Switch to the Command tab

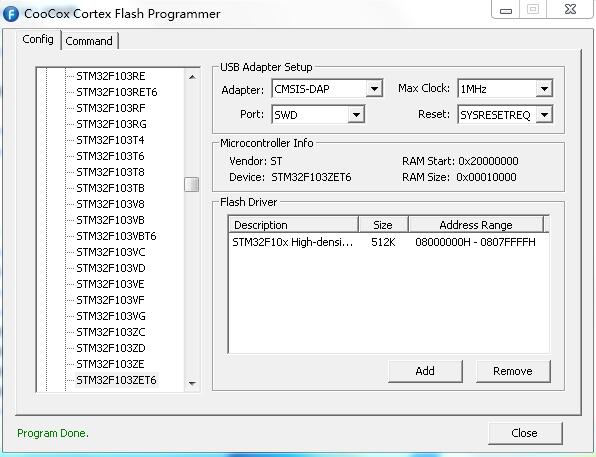point(89,41)
